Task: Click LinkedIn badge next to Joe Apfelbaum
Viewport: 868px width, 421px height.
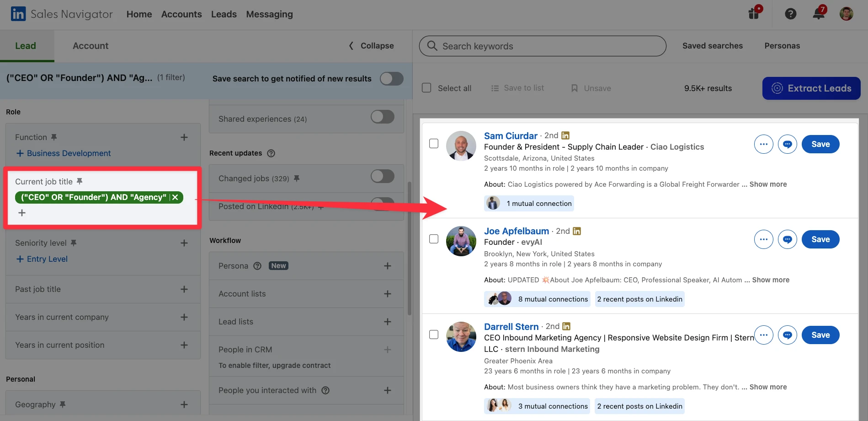Action: pyautogui.click(x=577, y=231)
